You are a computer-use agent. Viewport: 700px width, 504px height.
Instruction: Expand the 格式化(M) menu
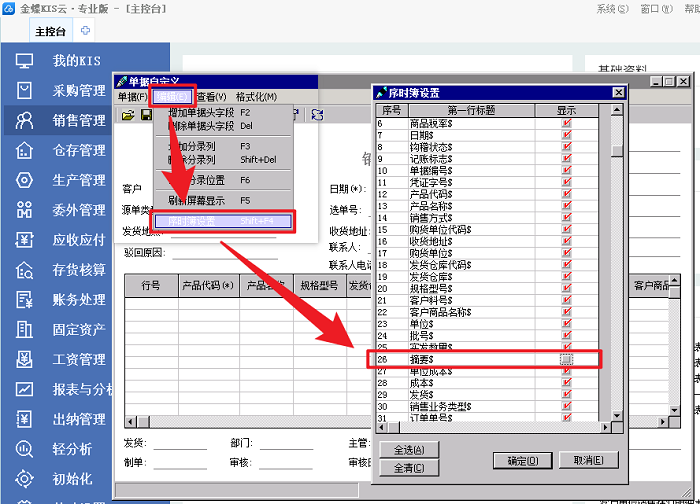pyautogui.click(x=256, y=97)
